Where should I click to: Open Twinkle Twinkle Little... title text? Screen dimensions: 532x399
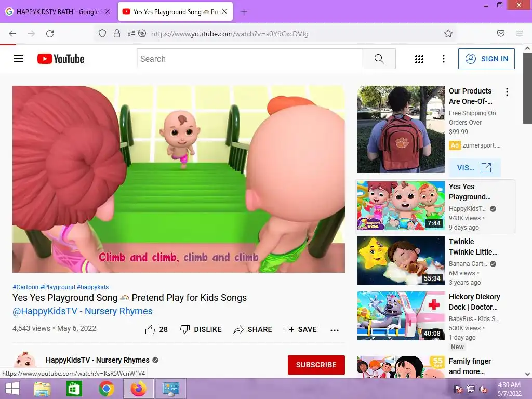point(473,247)
